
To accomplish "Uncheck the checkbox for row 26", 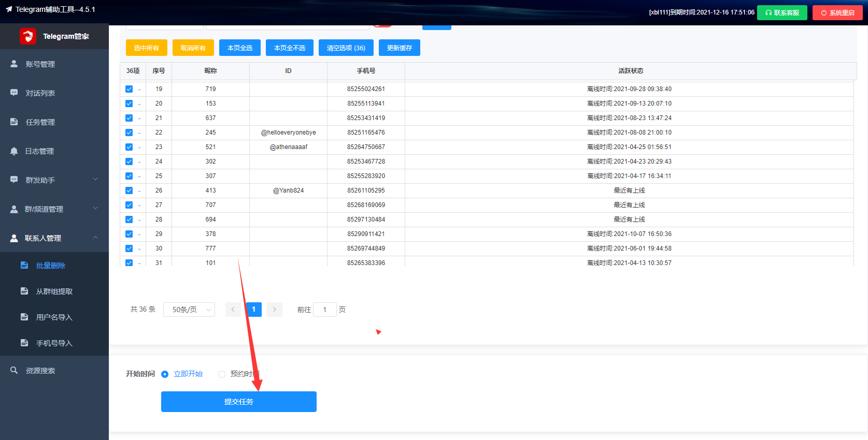I will click(x=129, y=190).
